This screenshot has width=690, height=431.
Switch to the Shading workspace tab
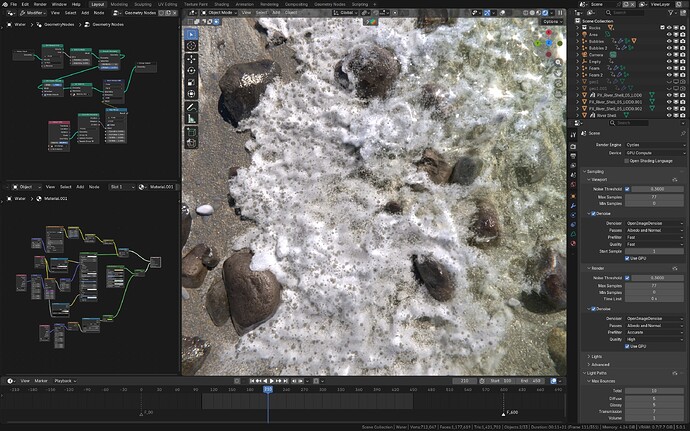click(x=221, y=4)
